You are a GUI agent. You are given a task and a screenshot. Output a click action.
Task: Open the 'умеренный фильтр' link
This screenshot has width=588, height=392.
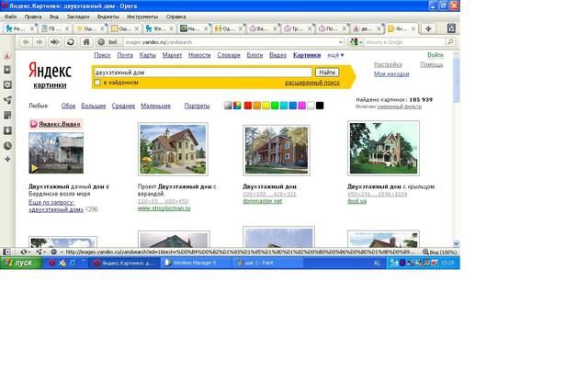click(399, 106)
